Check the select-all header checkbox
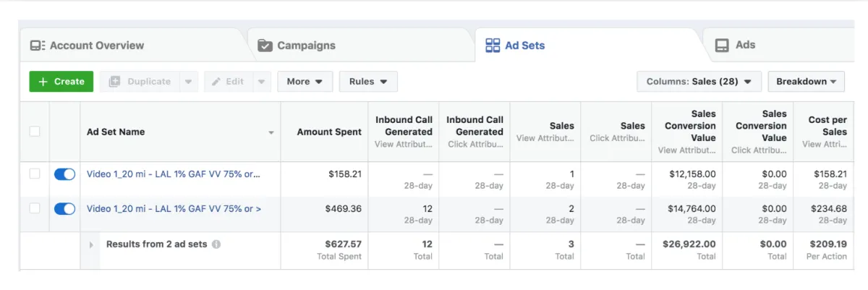Screen dimensions: 868x290 click(35, 132)
